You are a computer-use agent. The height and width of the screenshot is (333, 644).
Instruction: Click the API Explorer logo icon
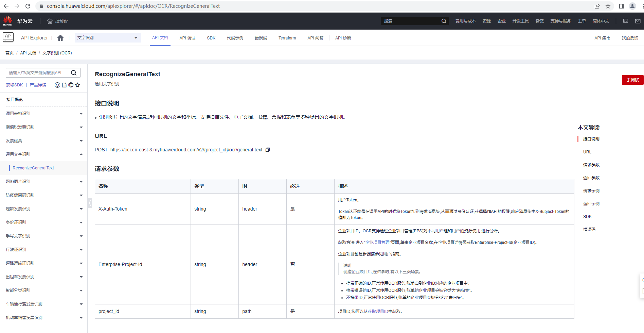pyautogui.click(x=8, y=37)
